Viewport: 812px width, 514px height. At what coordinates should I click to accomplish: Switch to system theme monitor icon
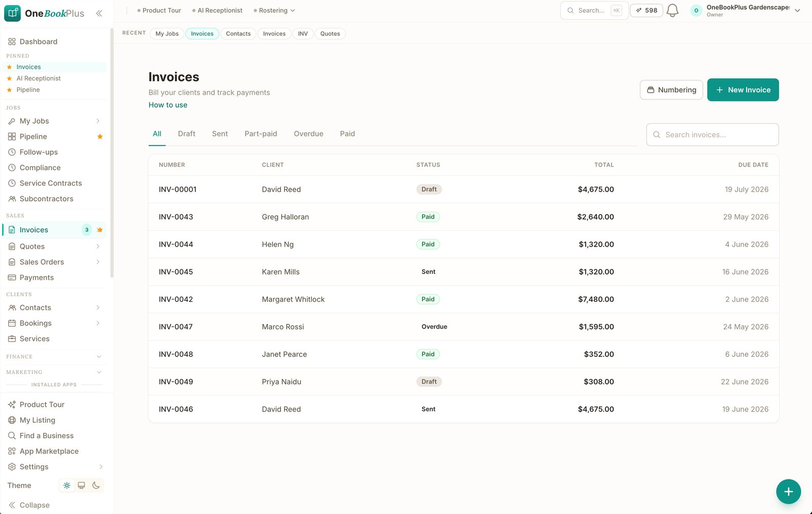(81, 486)
